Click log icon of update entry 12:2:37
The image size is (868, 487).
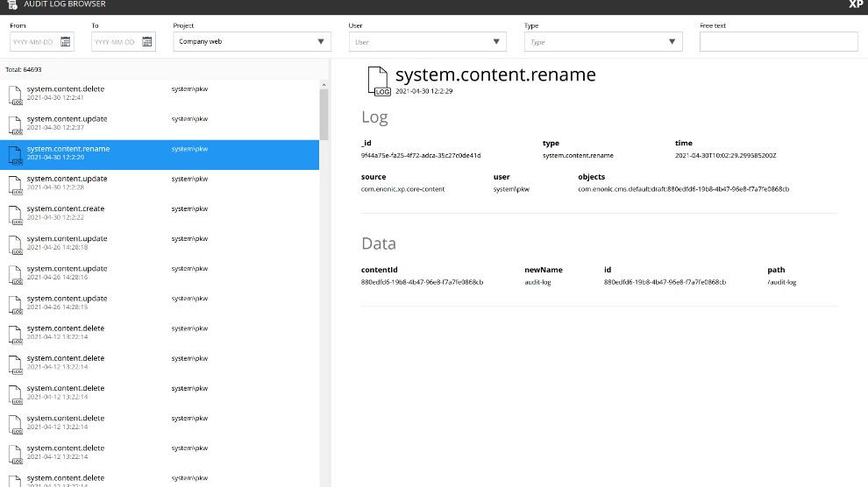click(x=16, y=125)
